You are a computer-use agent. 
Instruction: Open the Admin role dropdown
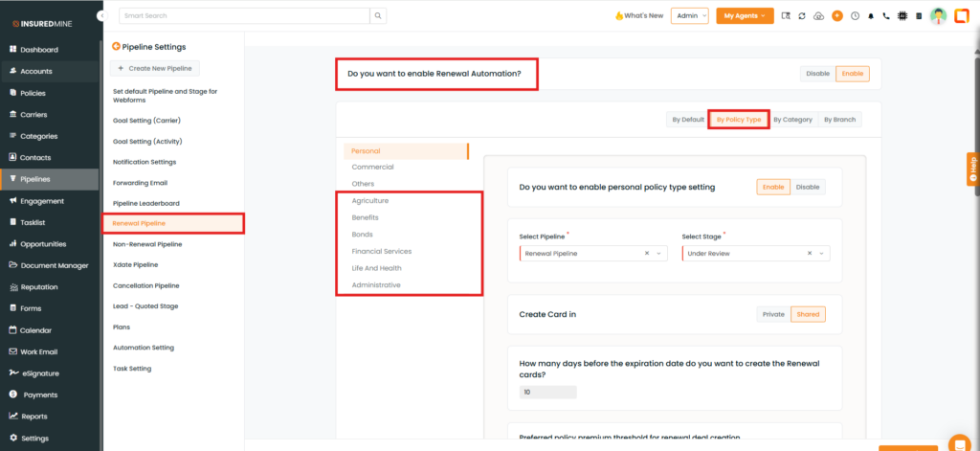[x=689, y=16]
